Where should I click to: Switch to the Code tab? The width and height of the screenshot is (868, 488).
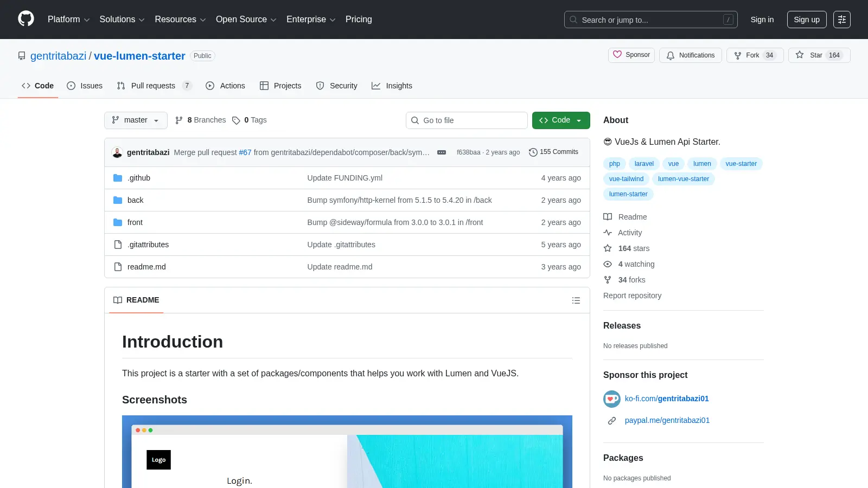click(37, 86)
